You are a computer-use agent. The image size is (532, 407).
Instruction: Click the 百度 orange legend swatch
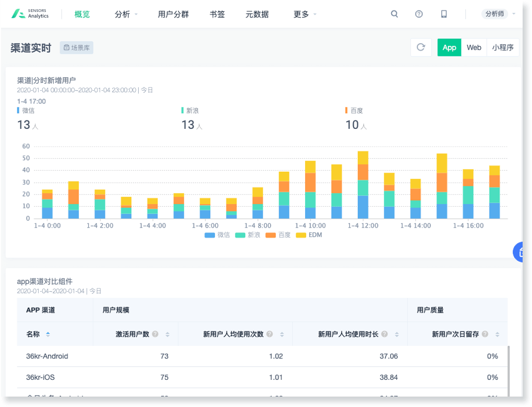(x=270, y=235)
